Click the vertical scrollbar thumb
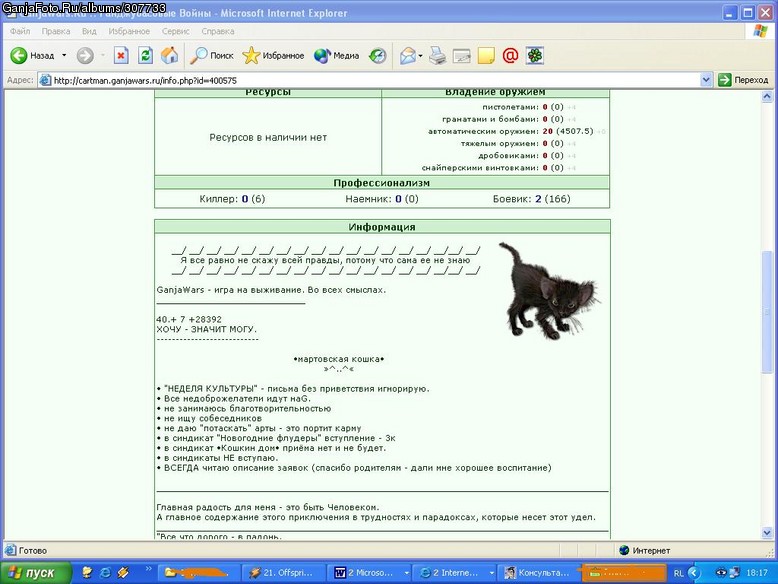The image size is (778, 584). click(767, 312)
